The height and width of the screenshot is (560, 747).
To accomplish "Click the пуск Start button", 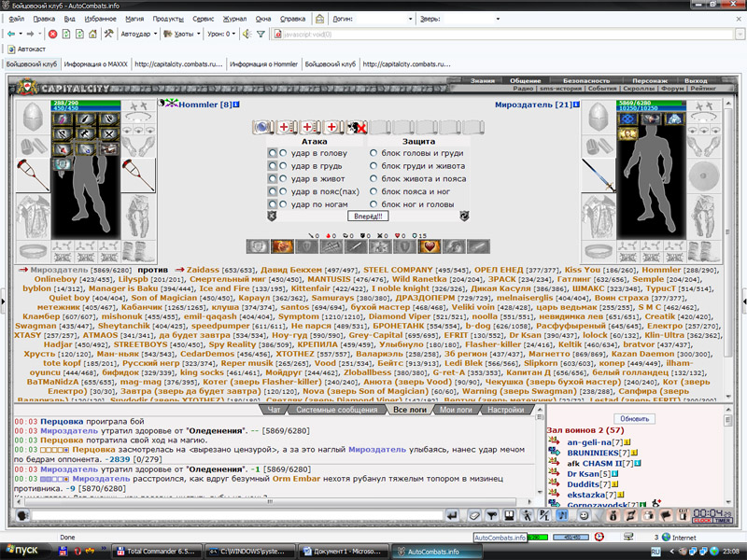I will click(x=22, y=551).
